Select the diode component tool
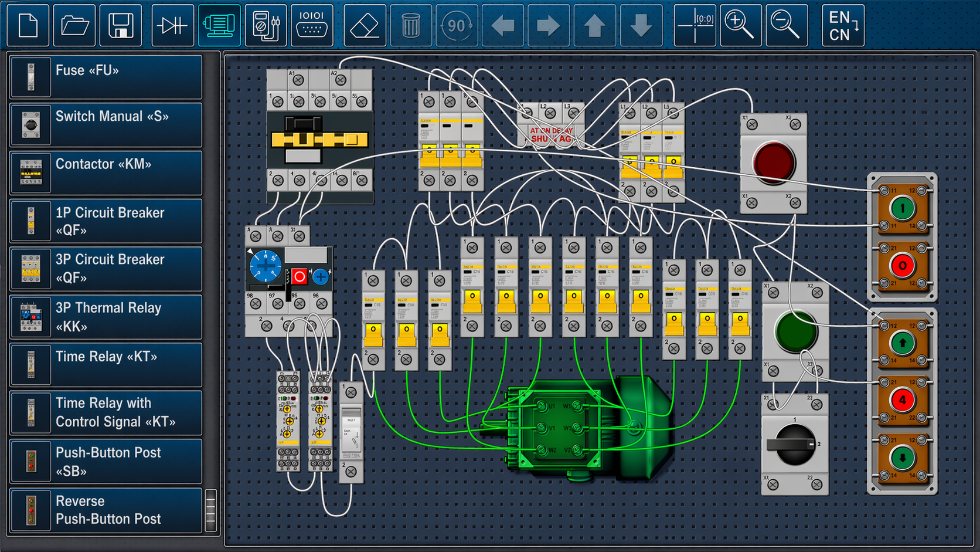Screen dimensions: 980x552 coord(172,25)
